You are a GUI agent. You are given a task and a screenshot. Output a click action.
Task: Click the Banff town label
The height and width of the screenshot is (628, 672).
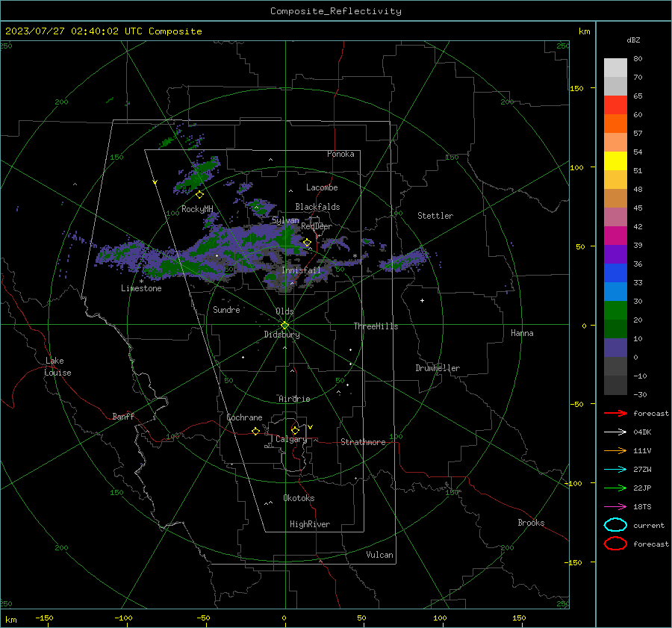(x=123, y=416)
